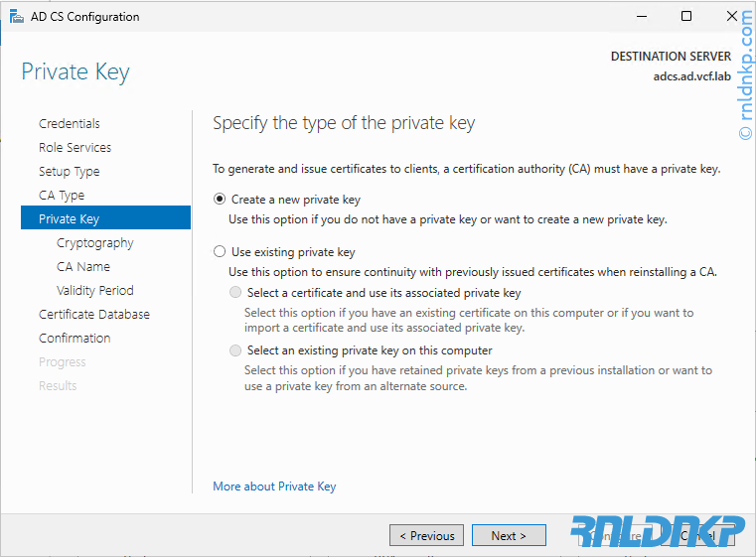Maximize the AD CS Configuration window
Screen dimensions: 756x557
[x=686, y=16]
